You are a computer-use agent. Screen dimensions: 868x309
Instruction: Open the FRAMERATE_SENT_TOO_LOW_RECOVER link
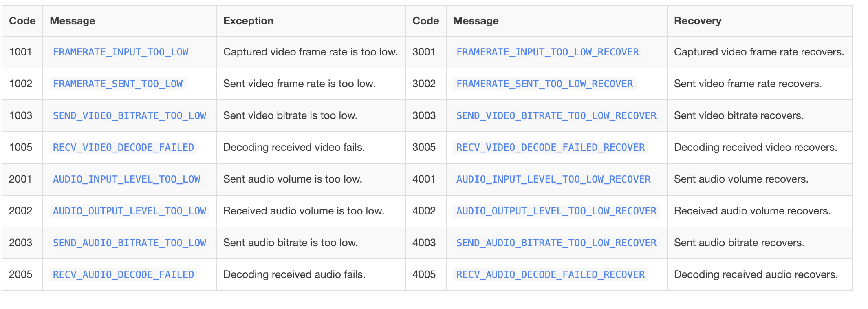pos(545,84)
